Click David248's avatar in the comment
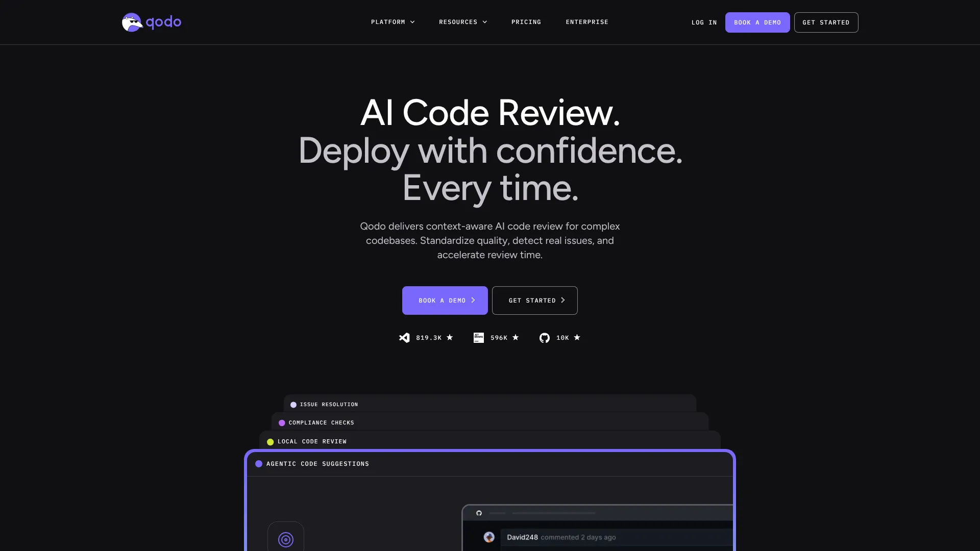 click(489, 537)
